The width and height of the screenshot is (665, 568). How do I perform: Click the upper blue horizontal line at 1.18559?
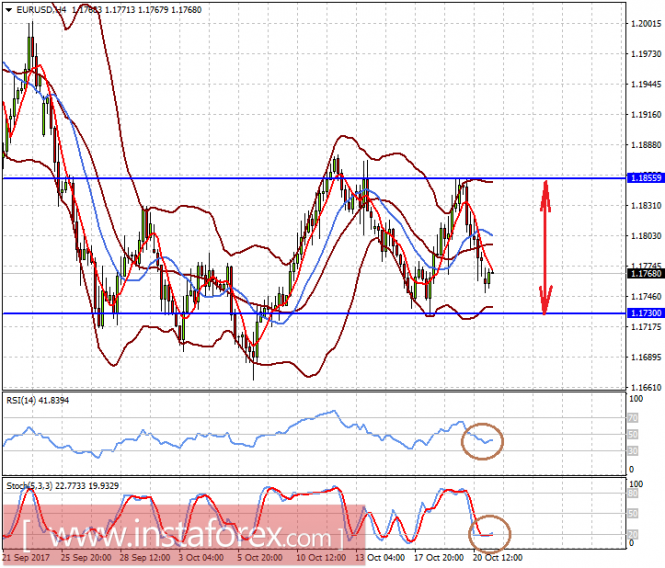pyautogui.click(x=314, y=178)
